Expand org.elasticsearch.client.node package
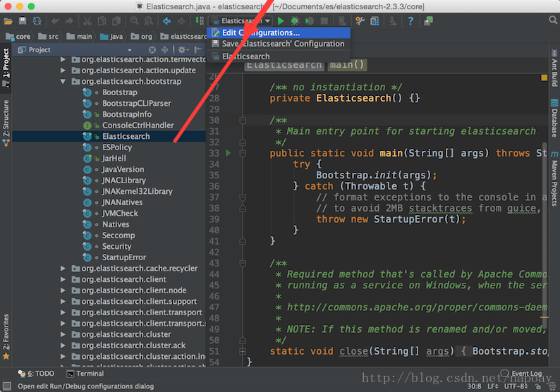The width and height of the screenshot is (560, 392). (63, 290)
